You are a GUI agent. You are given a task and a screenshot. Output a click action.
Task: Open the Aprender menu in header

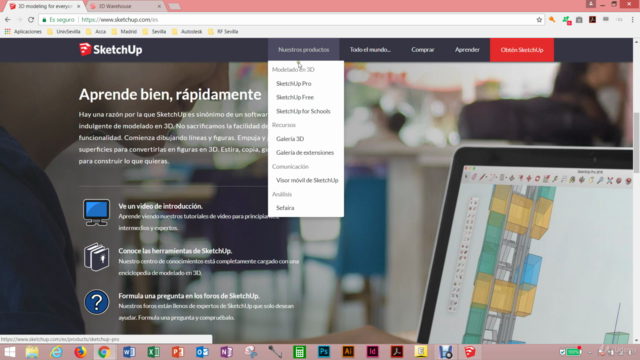467,50
